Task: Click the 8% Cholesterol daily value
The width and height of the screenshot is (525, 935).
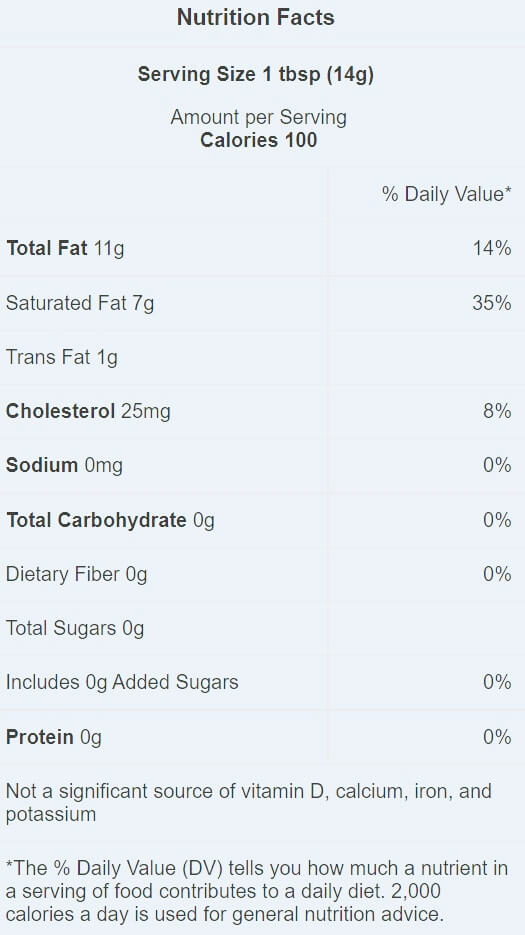Action: 497,411
